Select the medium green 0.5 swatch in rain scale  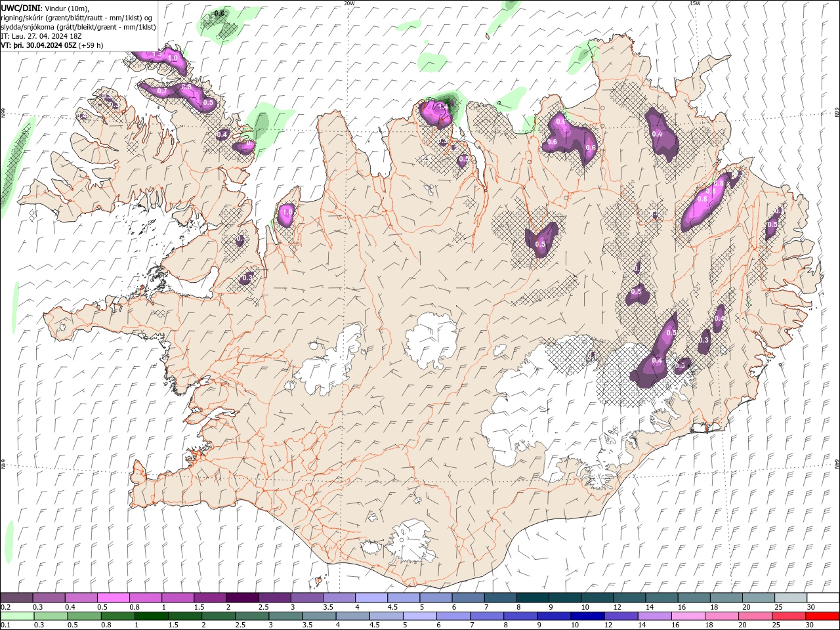[84, 616]
